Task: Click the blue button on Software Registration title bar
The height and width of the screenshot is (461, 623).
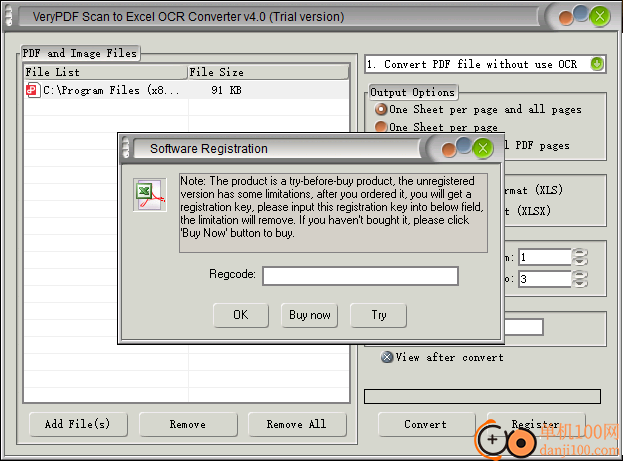Action: (x=464, y=145)
